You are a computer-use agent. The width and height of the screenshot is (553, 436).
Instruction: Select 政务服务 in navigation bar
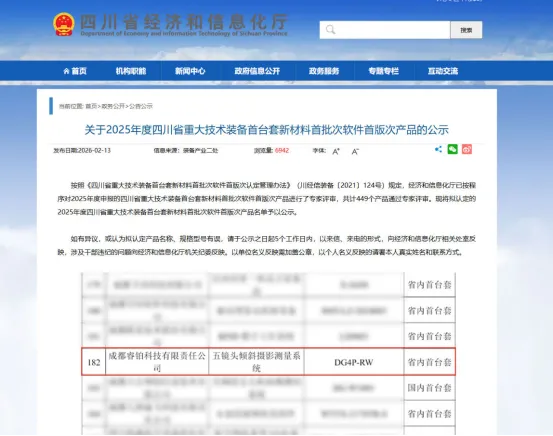pos(324,71)
